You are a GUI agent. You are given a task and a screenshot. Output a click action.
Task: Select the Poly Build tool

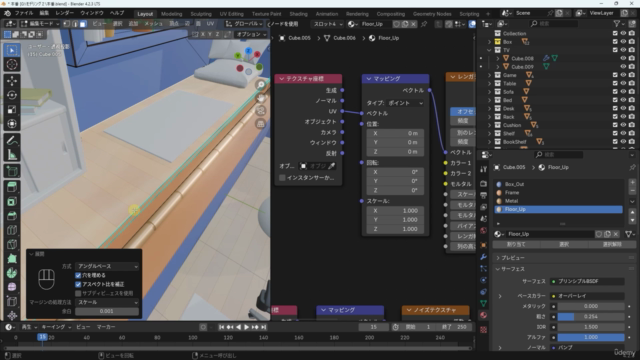[12, 259]
